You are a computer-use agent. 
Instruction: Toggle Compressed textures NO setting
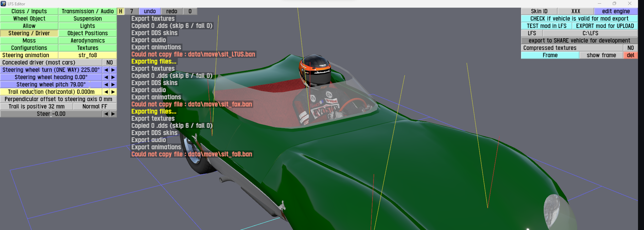[x=631, y=48]
